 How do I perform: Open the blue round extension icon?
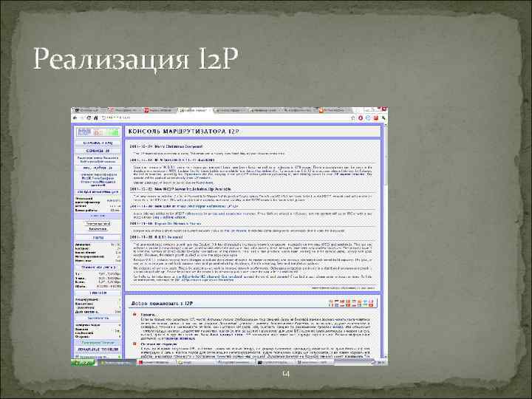click(368, 118)
